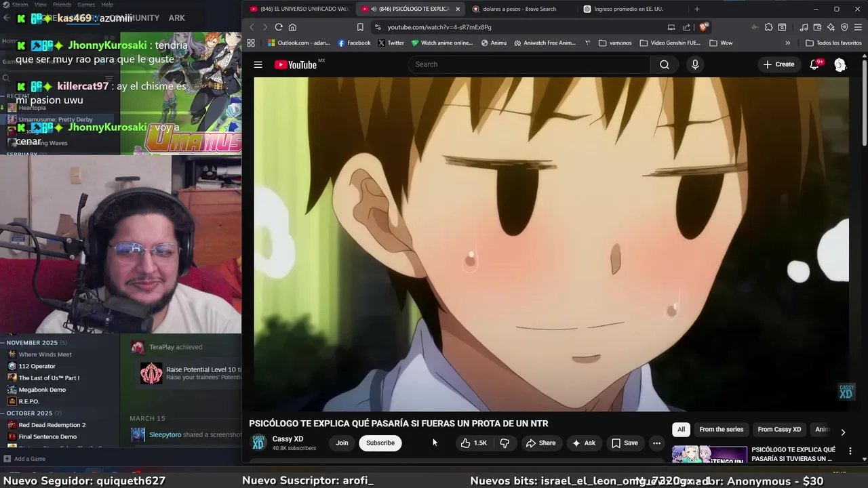Bookmark this page in address bar
The height and width of the screenshot is (488, 868).
pos(360,27)
